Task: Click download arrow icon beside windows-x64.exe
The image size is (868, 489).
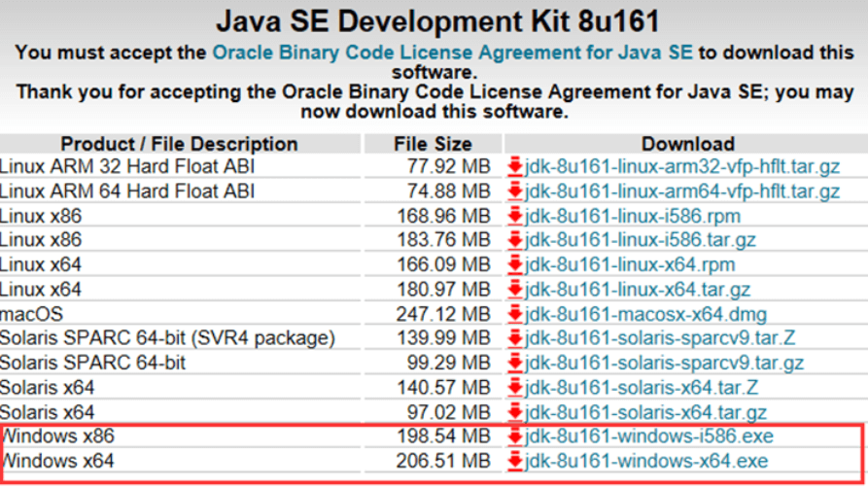Action: 515,461
